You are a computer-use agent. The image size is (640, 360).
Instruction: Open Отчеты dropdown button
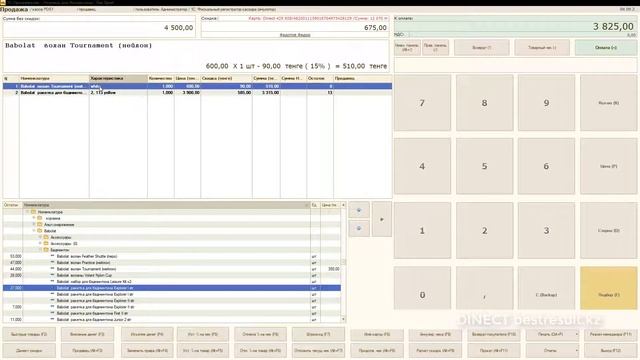[x=552, y=350]
